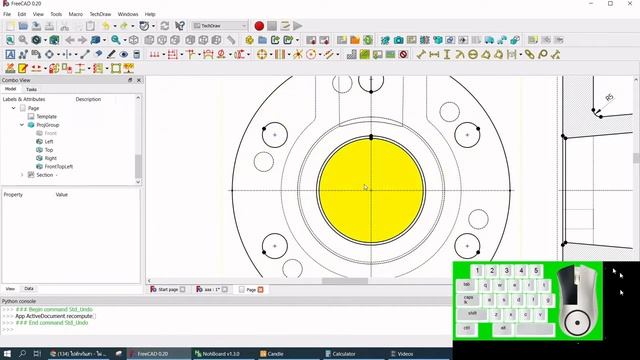
Task: Insert diameter dimension icon
Action: [473, 54]
